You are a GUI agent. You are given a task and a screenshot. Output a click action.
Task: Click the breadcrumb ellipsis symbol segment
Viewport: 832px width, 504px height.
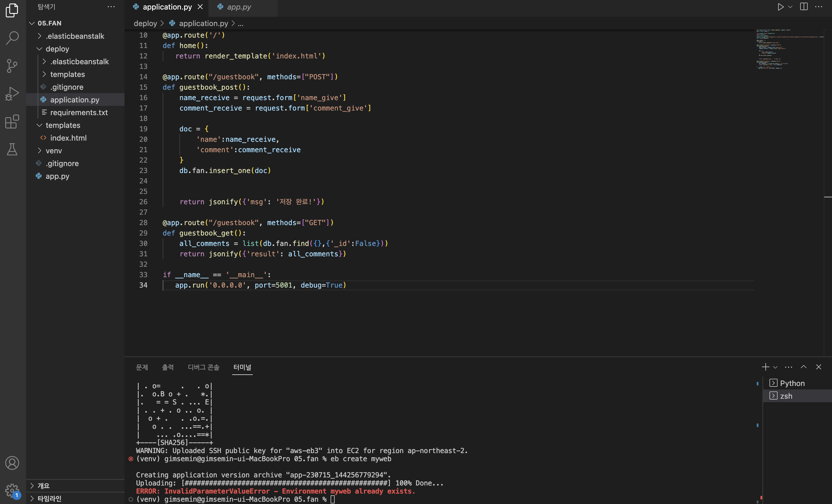240,24
